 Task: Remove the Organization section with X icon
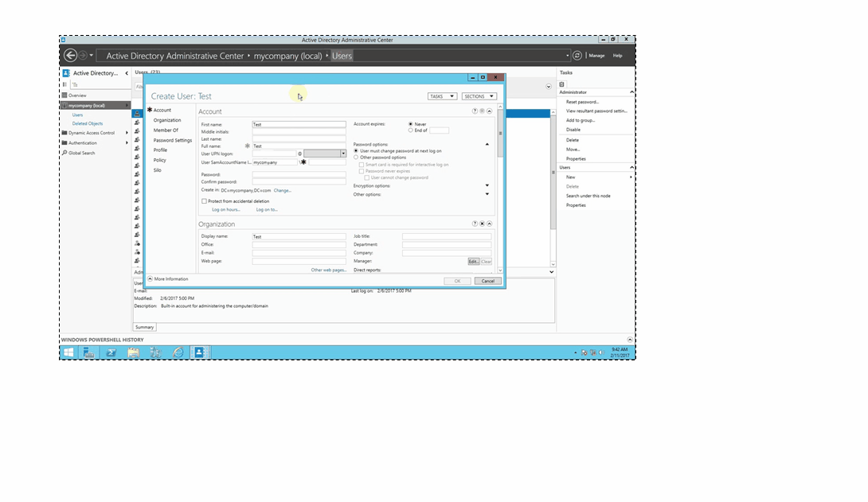[482, 224]
